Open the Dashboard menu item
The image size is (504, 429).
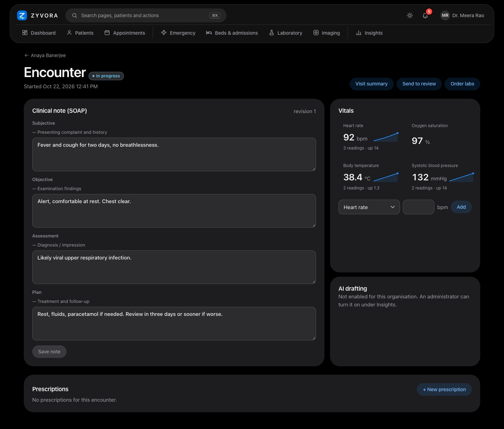39,33
